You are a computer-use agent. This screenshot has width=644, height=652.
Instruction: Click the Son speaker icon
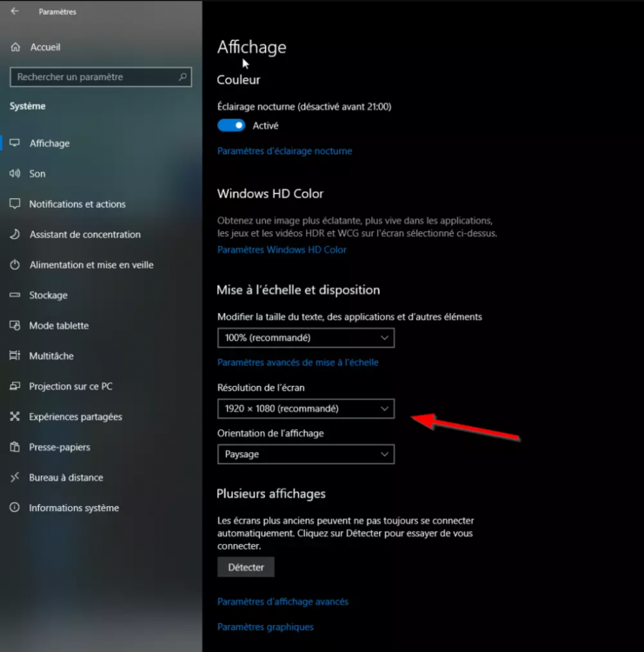15,173
